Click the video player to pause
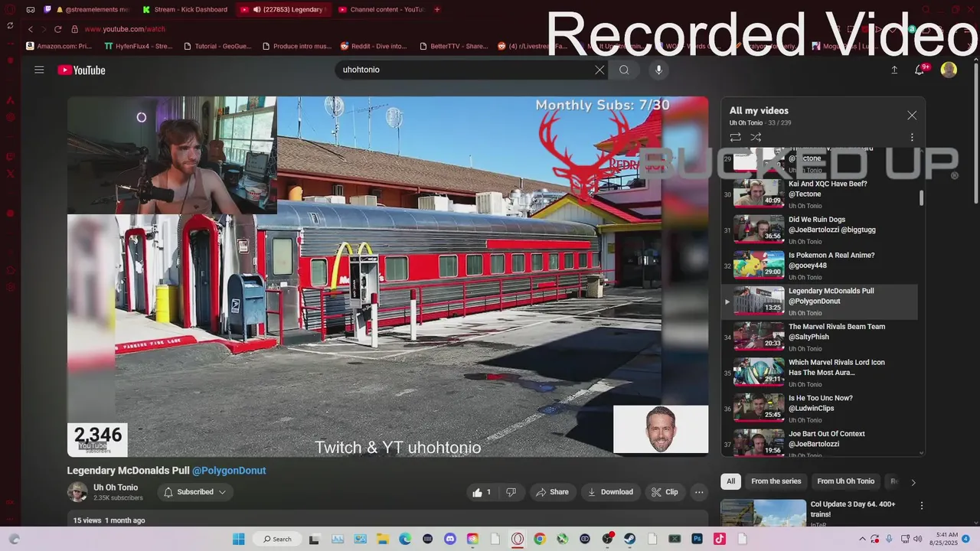Screen dimensions: 980x551 click(387, 276)
